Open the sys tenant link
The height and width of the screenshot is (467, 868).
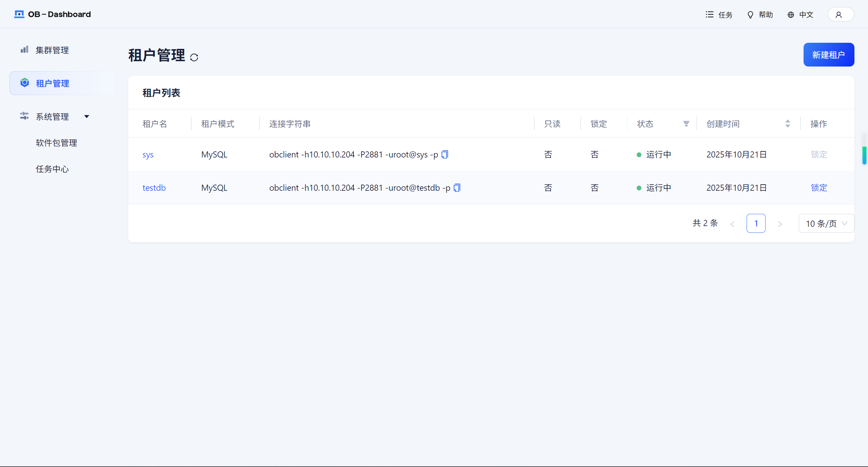click(148, 155)
